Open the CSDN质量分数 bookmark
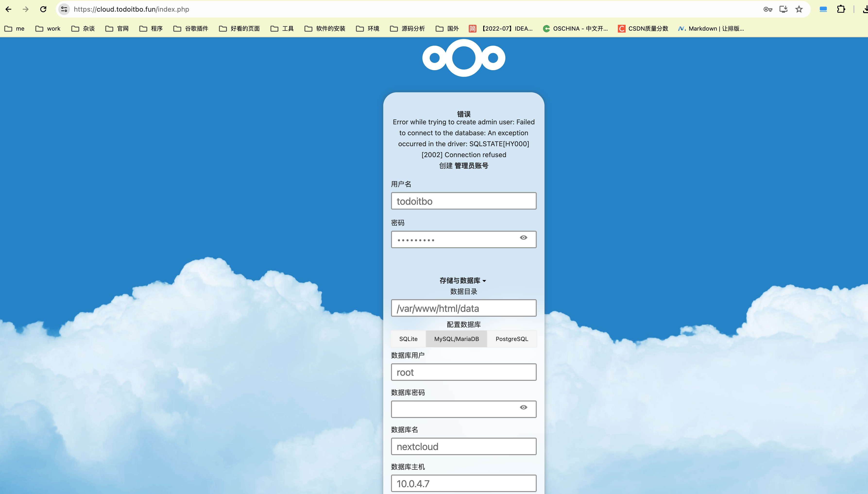The height and width of the screenshot is (494, 868). click(643, 28)
